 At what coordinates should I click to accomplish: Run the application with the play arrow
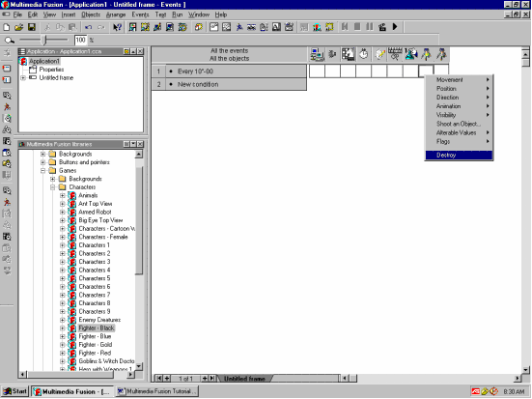pyautogui.click(x=395, y=26)
